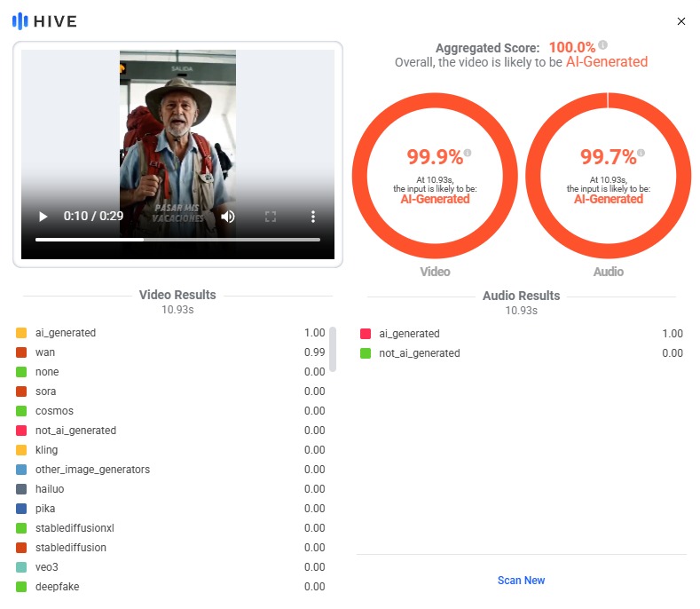Mute the video audio

coord(228,216)
